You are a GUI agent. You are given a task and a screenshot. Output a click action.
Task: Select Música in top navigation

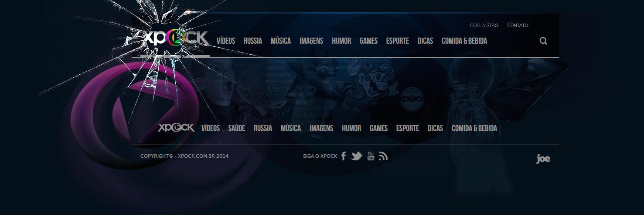[x=281, y=41]
